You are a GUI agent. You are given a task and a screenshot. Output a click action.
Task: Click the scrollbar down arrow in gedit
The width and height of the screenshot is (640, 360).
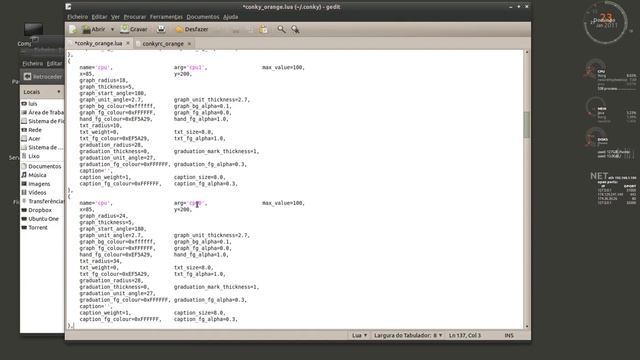(527, 326)
